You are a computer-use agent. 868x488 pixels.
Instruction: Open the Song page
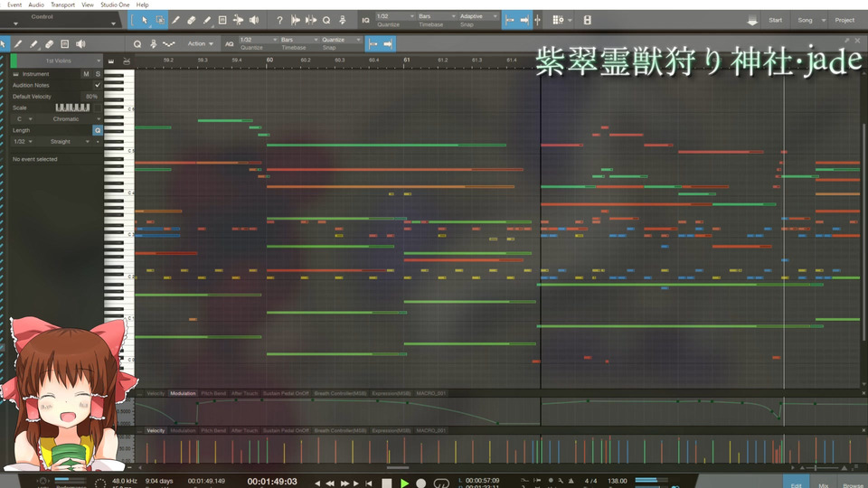(805, 21)
